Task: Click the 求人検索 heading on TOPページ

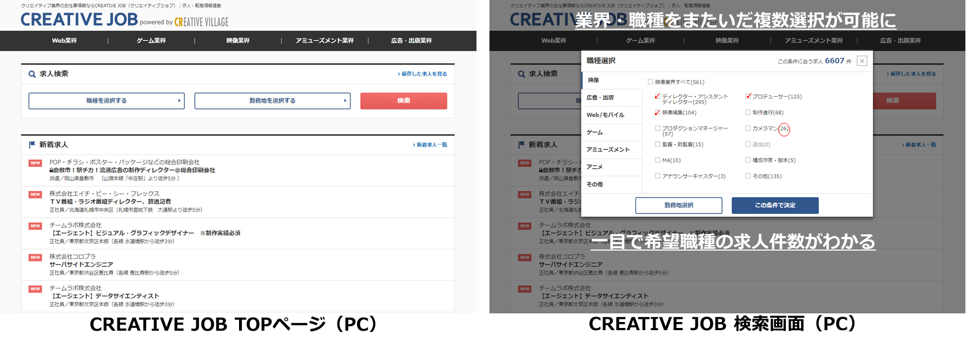Action: click(54, 74)
